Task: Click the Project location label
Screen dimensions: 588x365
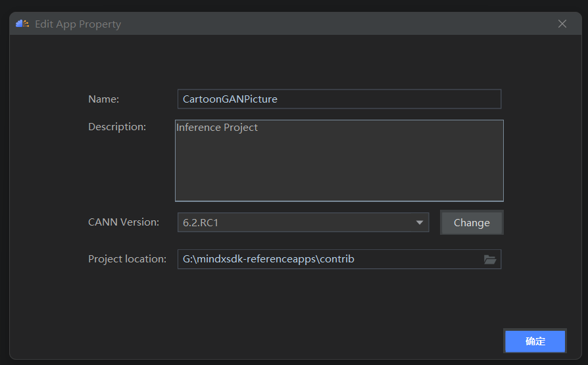Action: tap(127, 259)
